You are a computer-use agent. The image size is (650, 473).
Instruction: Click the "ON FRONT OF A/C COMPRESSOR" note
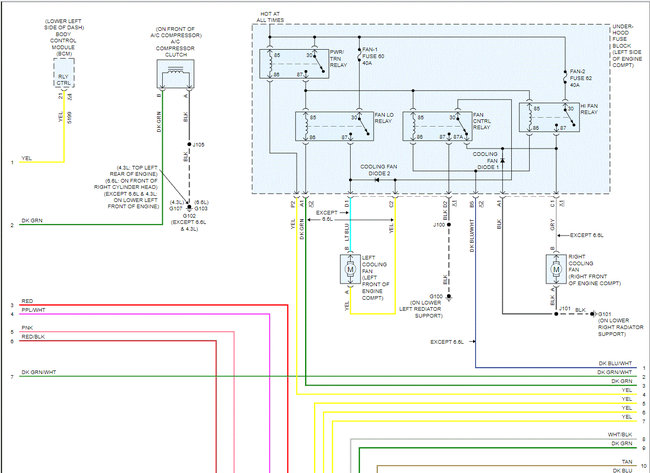click(176, 32)
